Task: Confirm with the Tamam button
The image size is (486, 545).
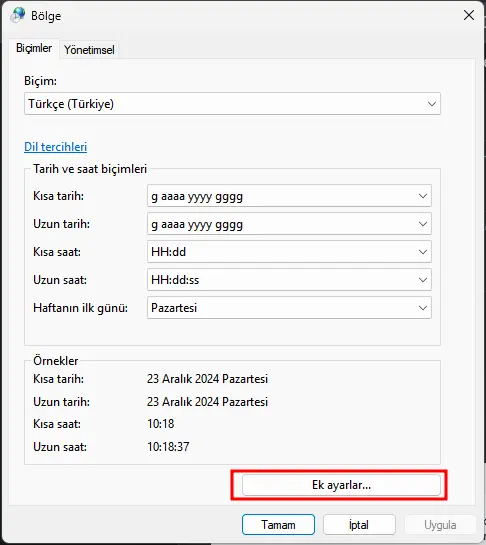Action: click(278, 524)
